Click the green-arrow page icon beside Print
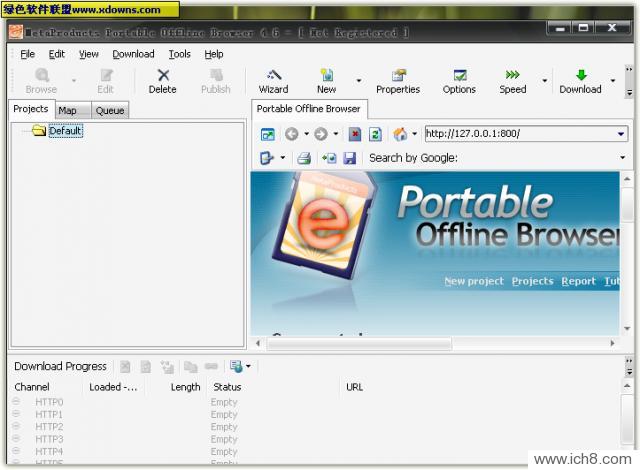This screenshot has width=640, height=470. tap(329, 158)
